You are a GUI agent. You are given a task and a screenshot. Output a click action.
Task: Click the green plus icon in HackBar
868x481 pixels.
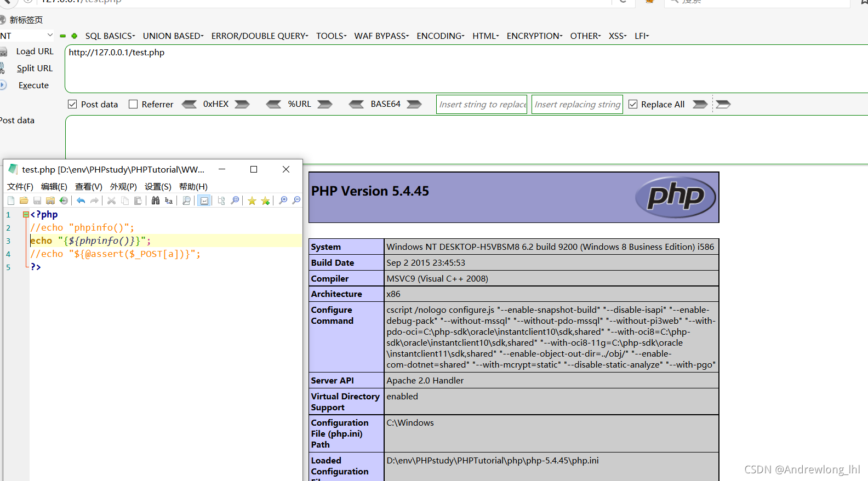pyautogui.click(x=75, y=36)
